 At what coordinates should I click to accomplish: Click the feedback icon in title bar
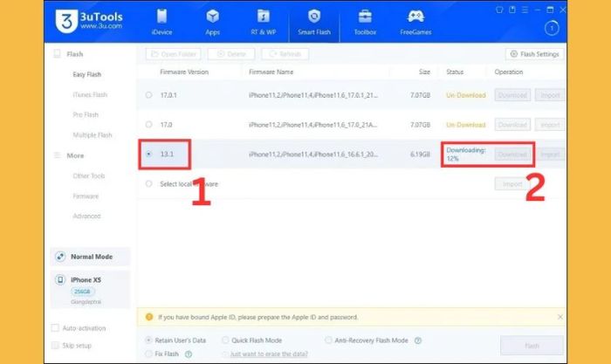512,10
